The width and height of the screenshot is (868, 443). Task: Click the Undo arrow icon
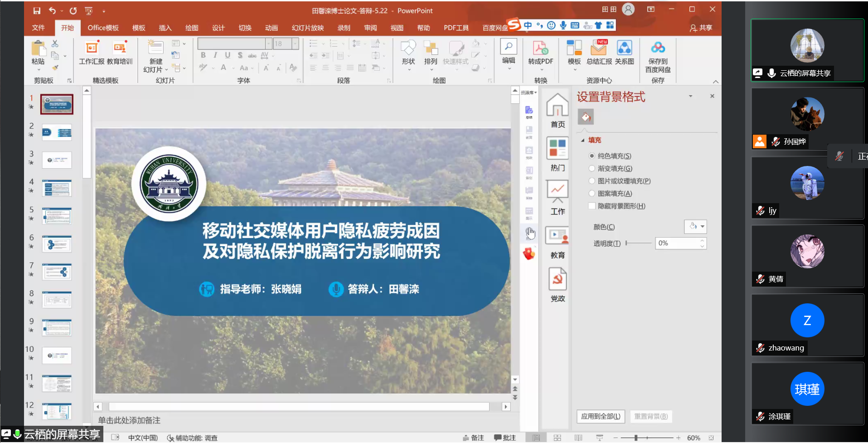(x=52, y=10)
